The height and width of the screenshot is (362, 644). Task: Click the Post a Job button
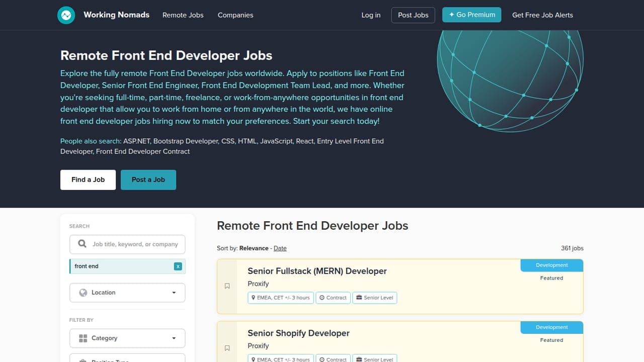click(148, 179)
